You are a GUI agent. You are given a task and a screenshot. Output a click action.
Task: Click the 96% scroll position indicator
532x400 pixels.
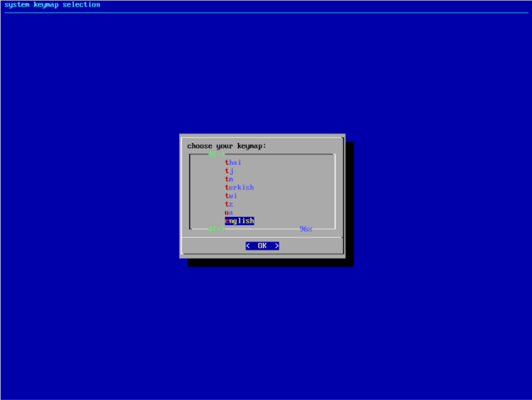pos(306,229)
